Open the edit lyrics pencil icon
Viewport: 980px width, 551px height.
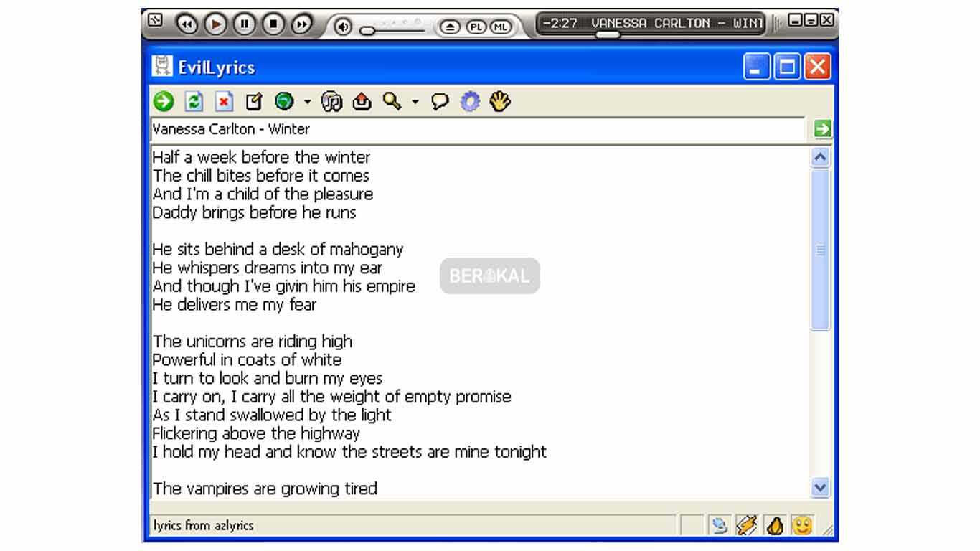[x=254, y=102]
